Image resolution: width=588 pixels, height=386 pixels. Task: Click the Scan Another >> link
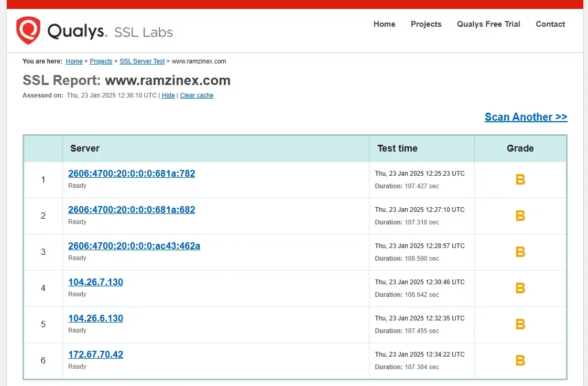[x=526, y=116]
